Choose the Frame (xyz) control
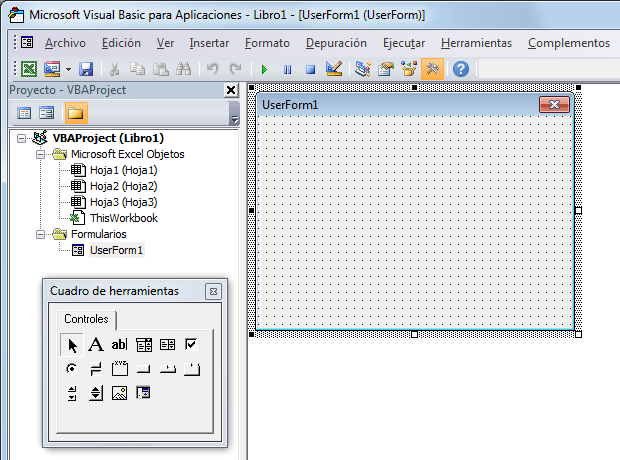The height and width of the screenshot is (460, 620). (119, 368)
